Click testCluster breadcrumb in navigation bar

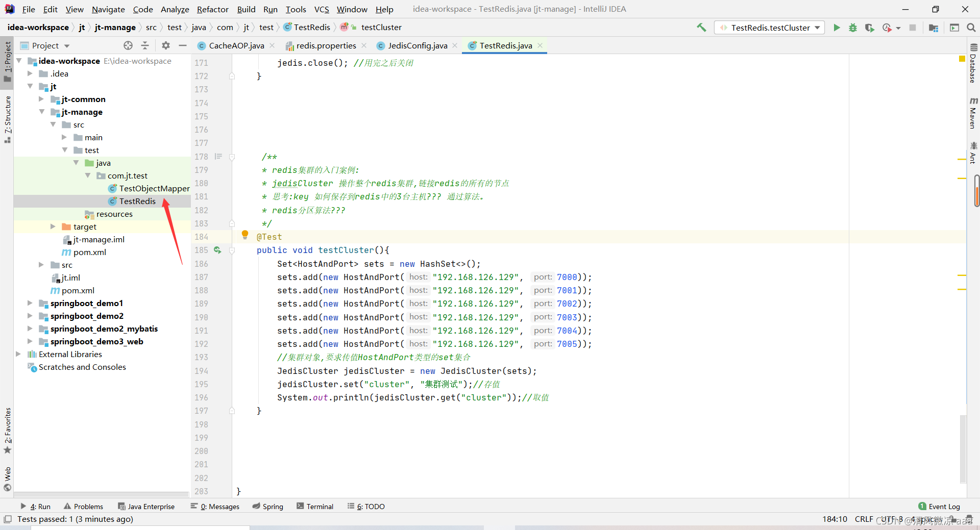coord(381,27)
